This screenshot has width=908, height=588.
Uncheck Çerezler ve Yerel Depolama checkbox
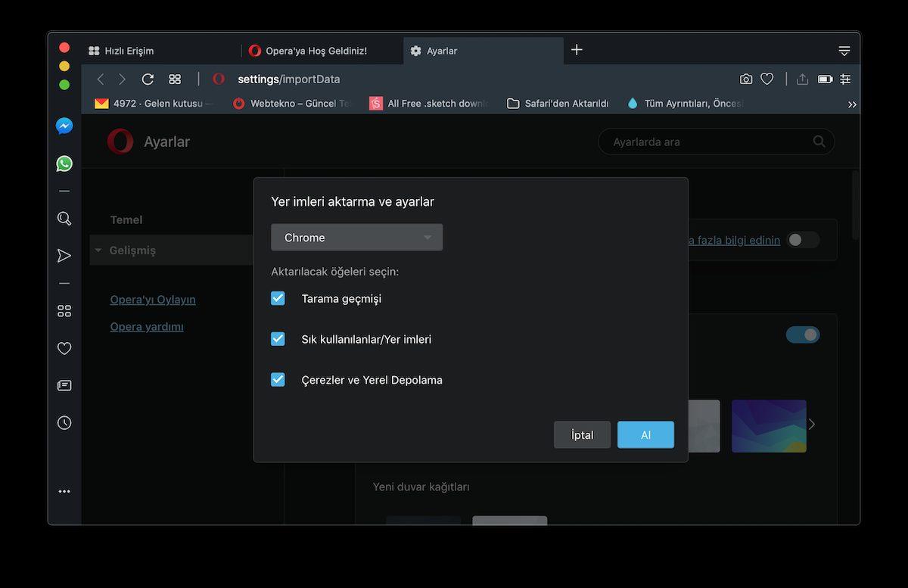point(278,380)
